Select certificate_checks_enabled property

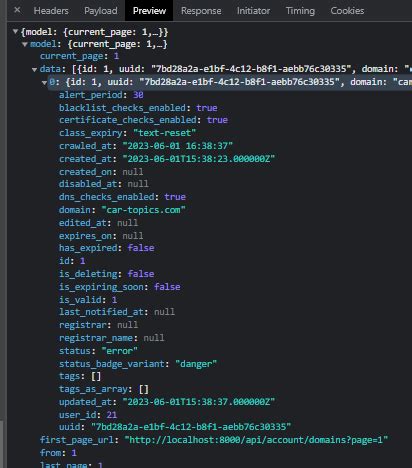coord(127,120)
